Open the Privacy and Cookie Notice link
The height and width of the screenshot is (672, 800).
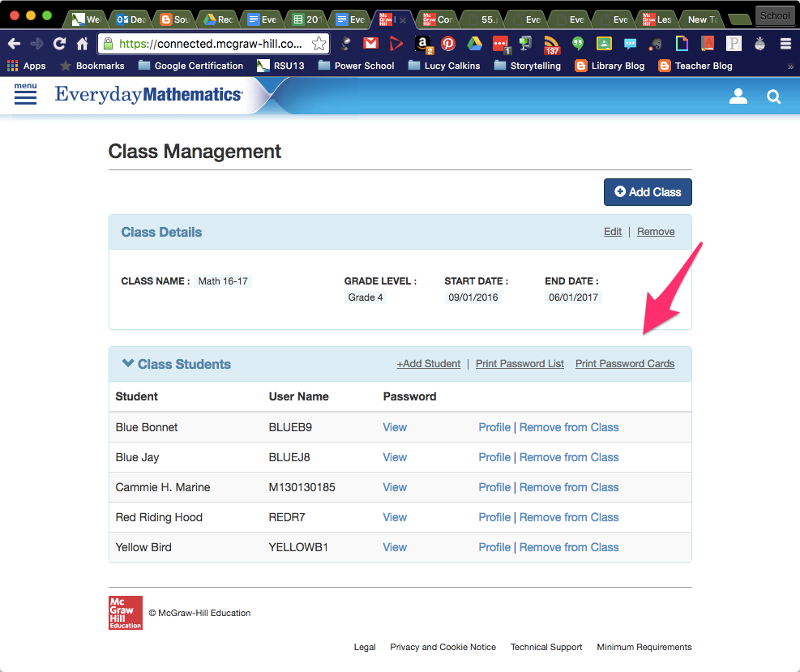coord(443,647)
